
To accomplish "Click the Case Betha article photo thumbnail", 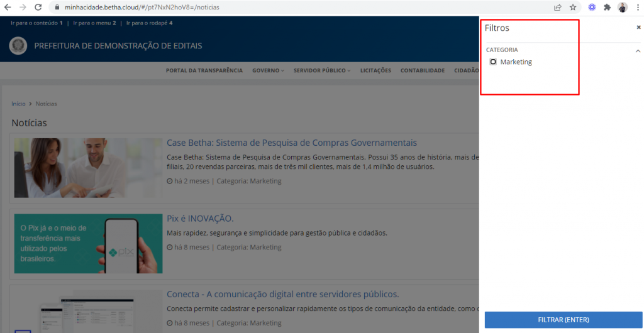I will (x=88, y=168).
